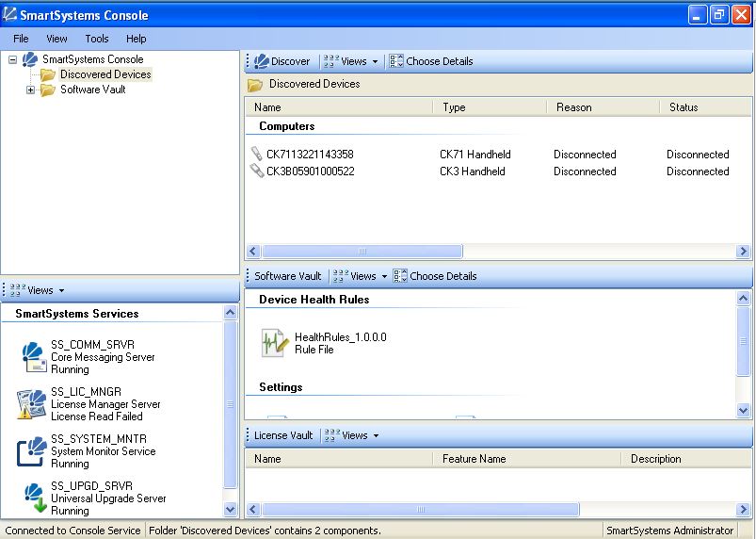Expand the Software Vault tree node
The image size is (756, 539).
coord(30,90)
